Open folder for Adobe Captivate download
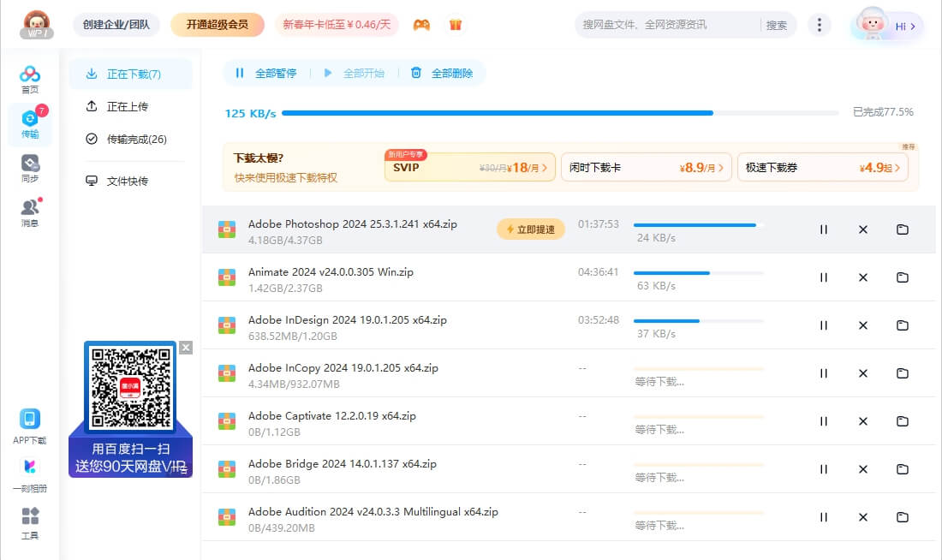The height and width of the screenshot is (560, 942). 903,422
